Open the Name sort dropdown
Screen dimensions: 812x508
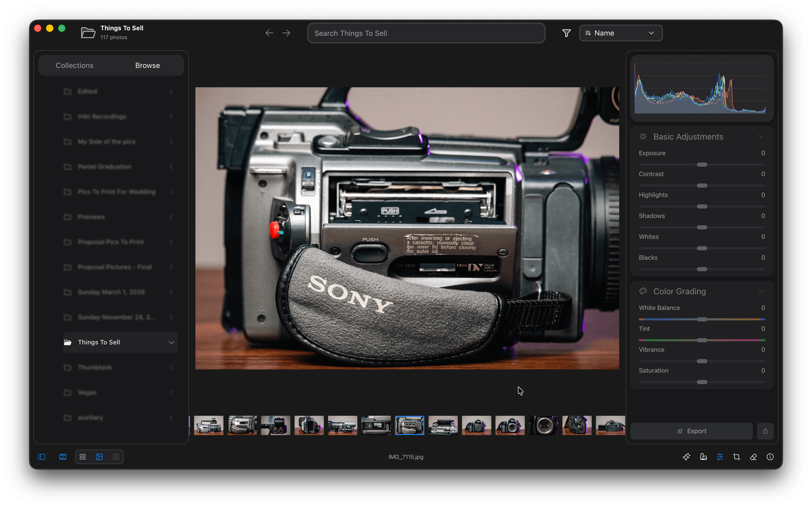click(x=621, y=33)
